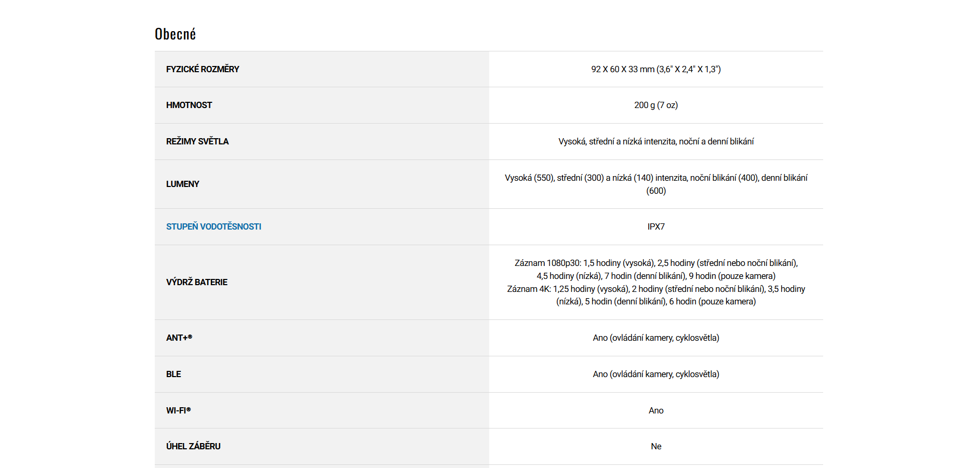Click the Výdrž baterie row label
Screen dimensions: 980x468
click(x=197, y=282)
